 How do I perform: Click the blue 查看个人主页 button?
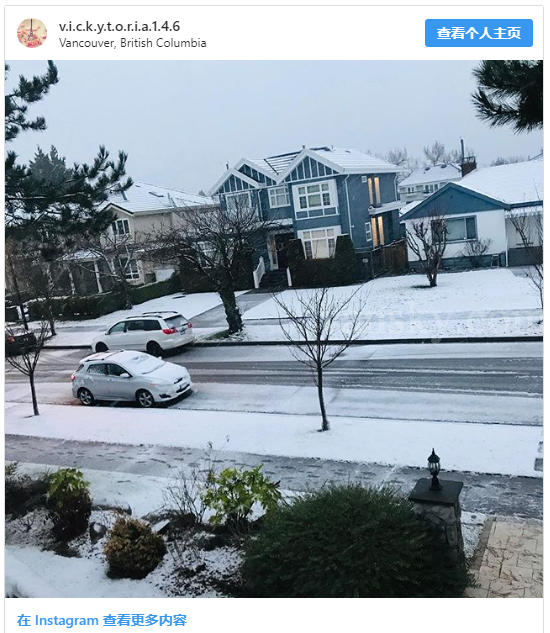point(479,33)
